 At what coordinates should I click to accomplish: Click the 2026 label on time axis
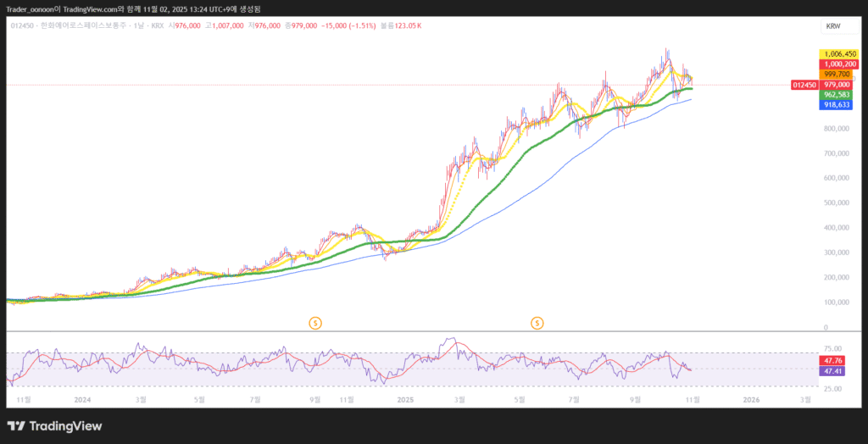(751, 398)
